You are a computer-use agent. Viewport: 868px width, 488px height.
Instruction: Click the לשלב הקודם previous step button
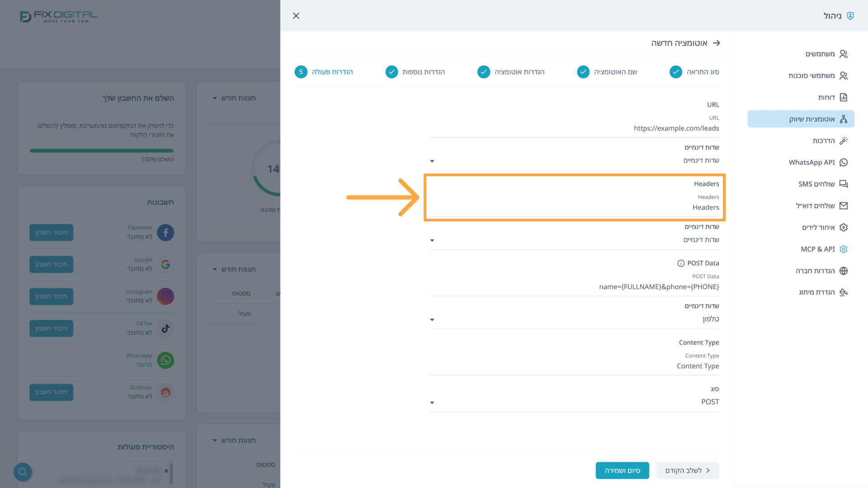click(x=688, y=470)
